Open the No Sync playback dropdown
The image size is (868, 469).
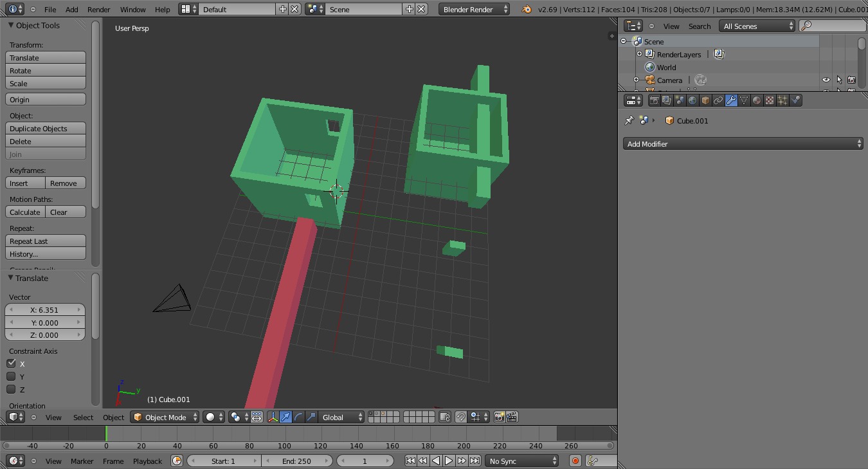click(x=522, y=461)
